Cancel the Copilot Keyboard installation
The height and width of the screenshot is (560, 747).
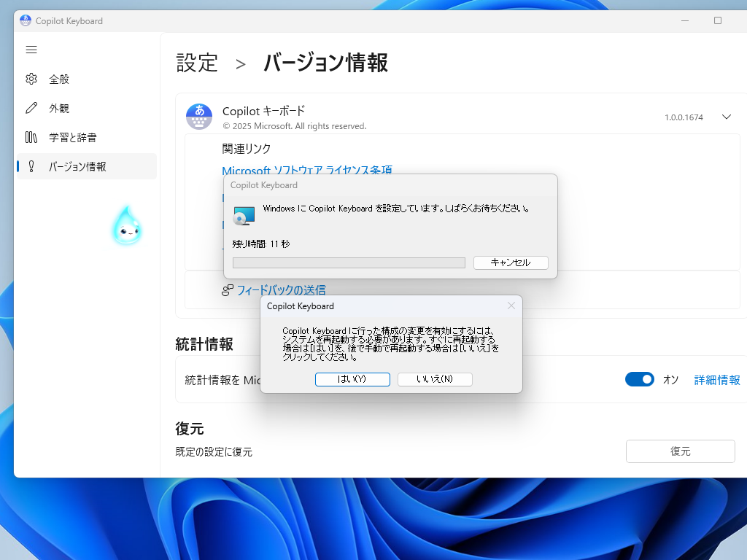[511, 262]
